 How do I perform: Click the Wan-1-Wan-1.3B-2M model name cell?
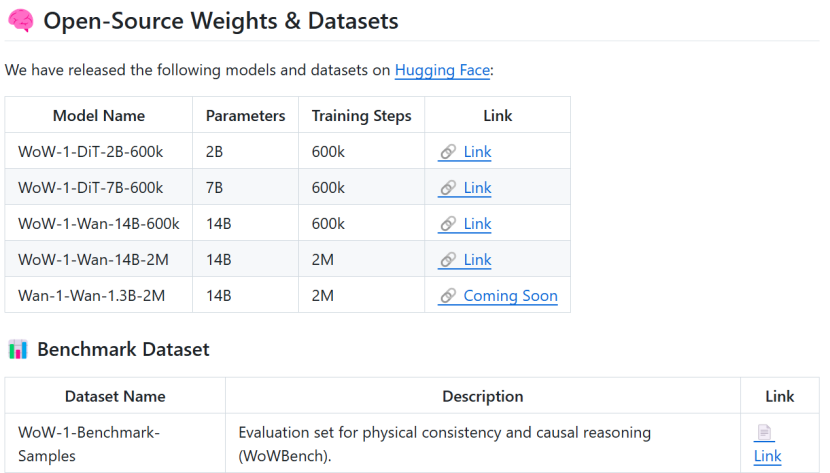pyautogui.click(x=91, y=296)
